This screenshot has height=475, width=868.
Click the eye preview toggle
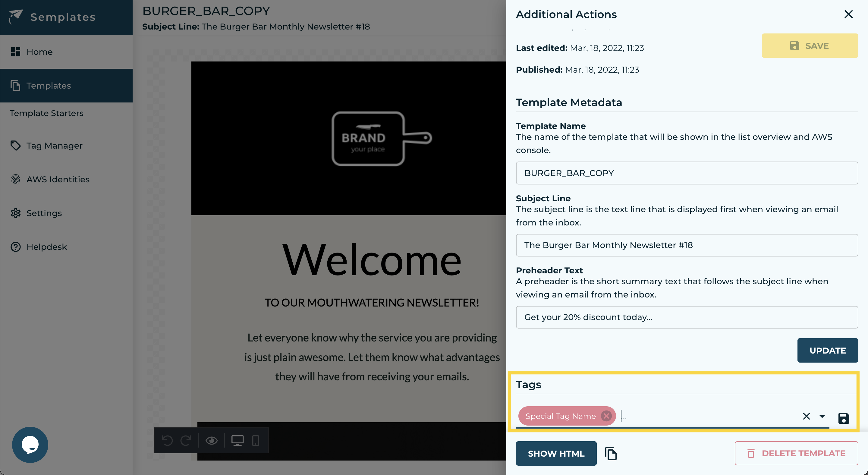[211, 440]
